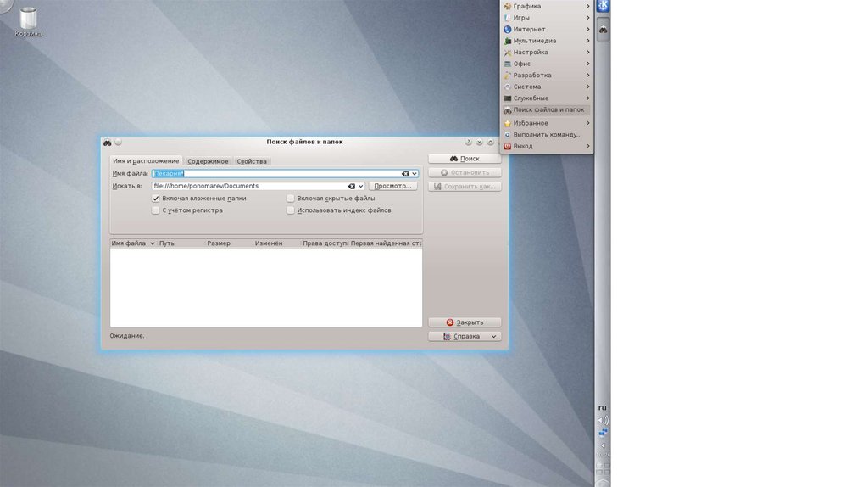Click the Просмотр... browse button

coord(392,186)
